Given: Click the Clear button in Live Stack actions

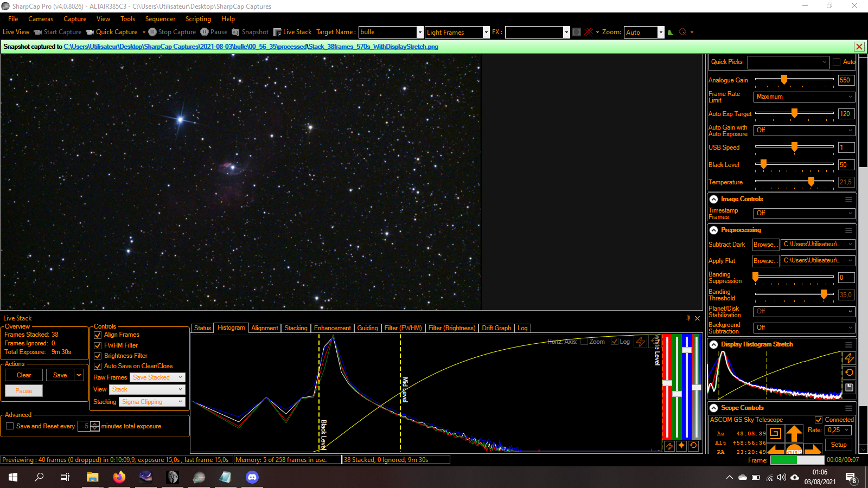Looking at the screenshot, I should point(24,375).
